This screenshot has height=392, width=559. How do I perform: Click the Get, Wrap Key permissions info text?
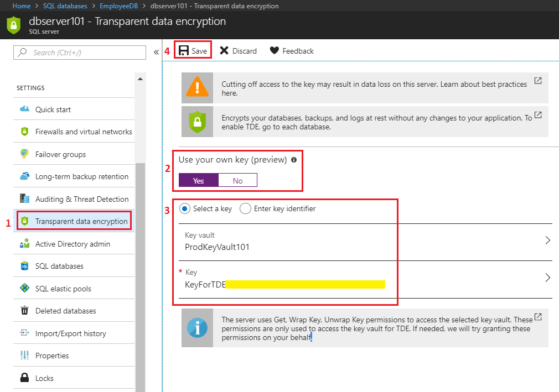[377, 328]
